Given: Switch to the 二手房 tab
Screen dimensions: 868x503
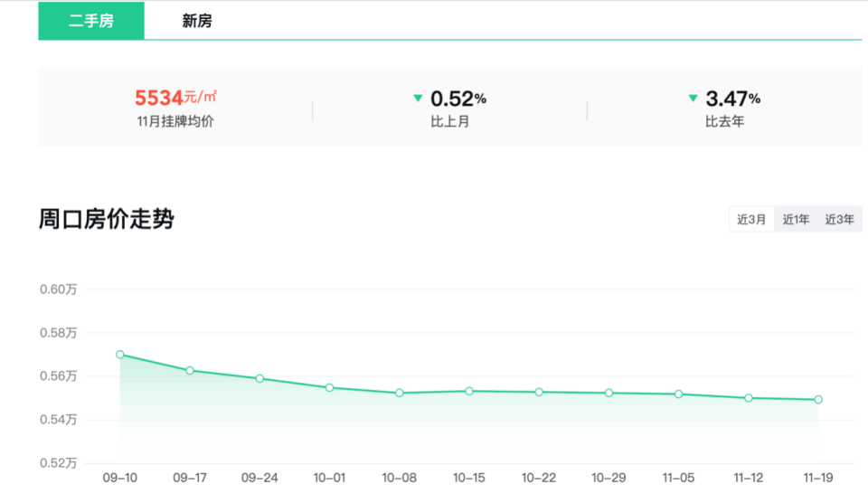Looking at the screenshot, I should [91, 21].
